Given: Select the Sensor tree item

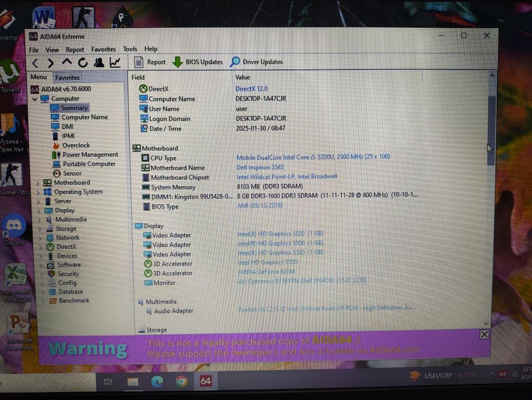Looking at the screenshot, I should click(x=67, y=173).
